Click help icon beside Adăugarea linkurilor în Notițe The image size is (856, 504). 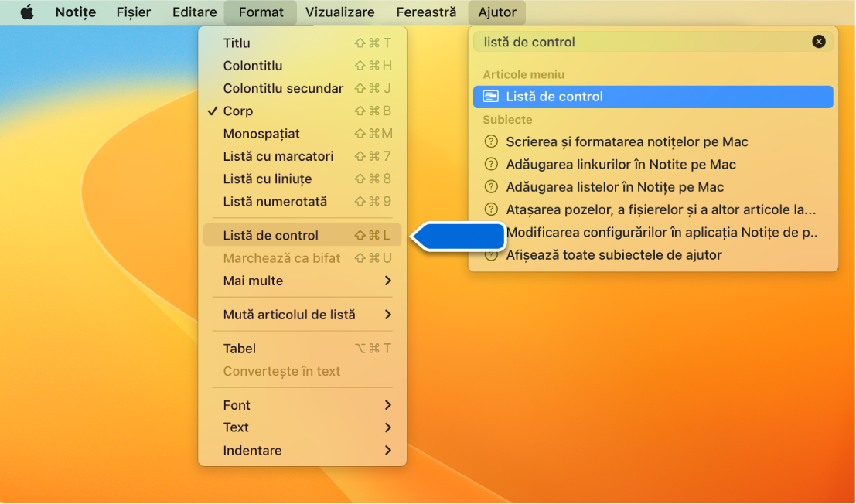491,164
